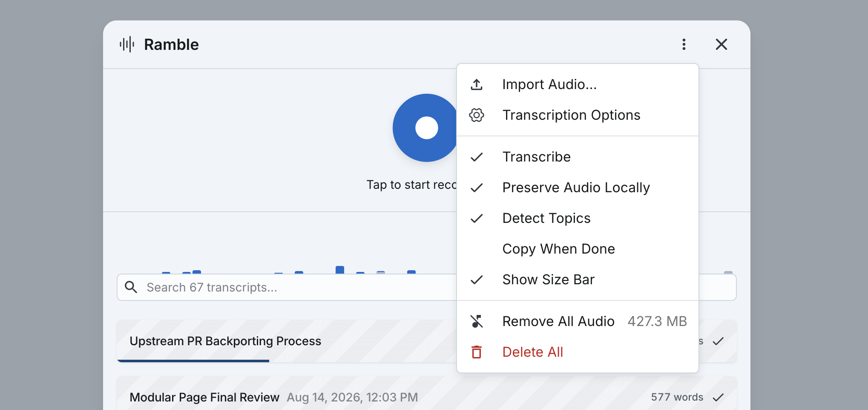Image resolution: width=868 pixels, height=410 pixels.
Task: Click the 427.3 MB audio size value
Action: click(657, 321)
